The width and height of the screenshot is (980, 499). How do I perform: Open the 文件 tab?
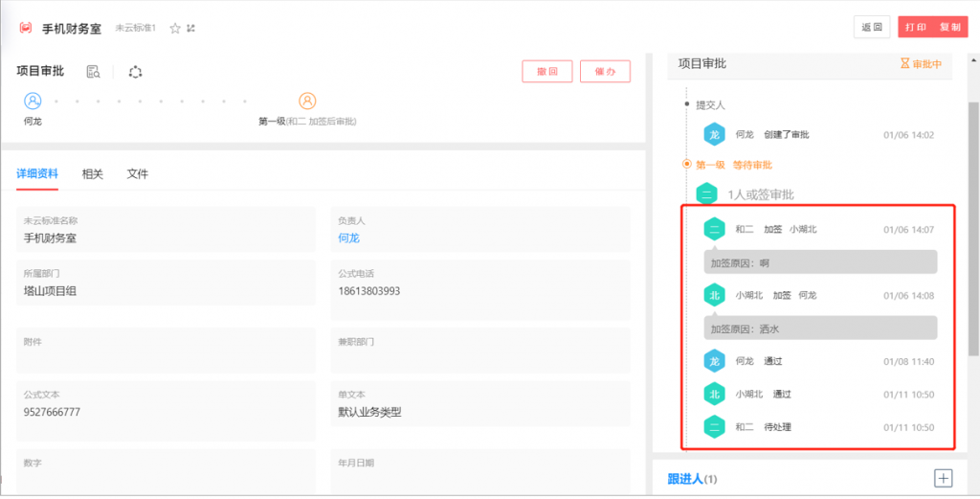(138, 173)
